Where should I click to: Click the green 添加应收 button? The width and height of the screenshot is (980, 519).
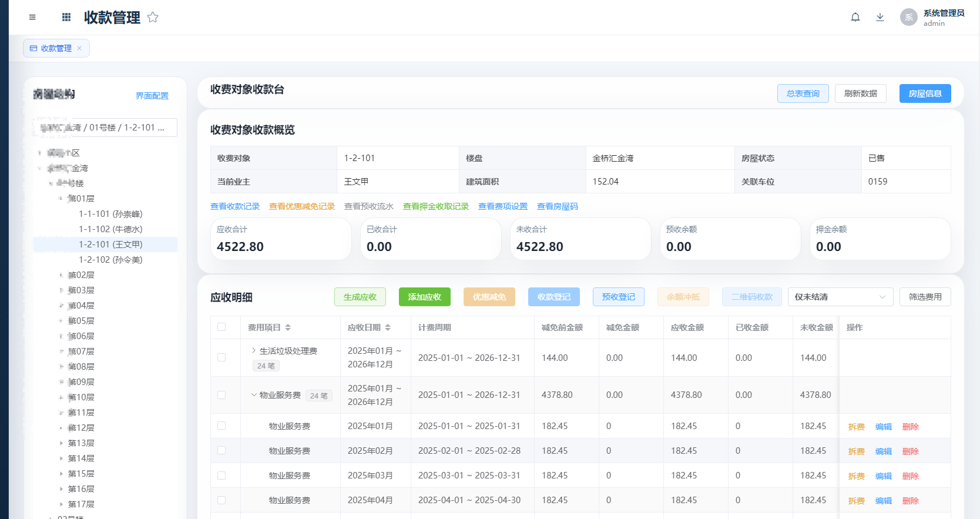click(425, 297)
